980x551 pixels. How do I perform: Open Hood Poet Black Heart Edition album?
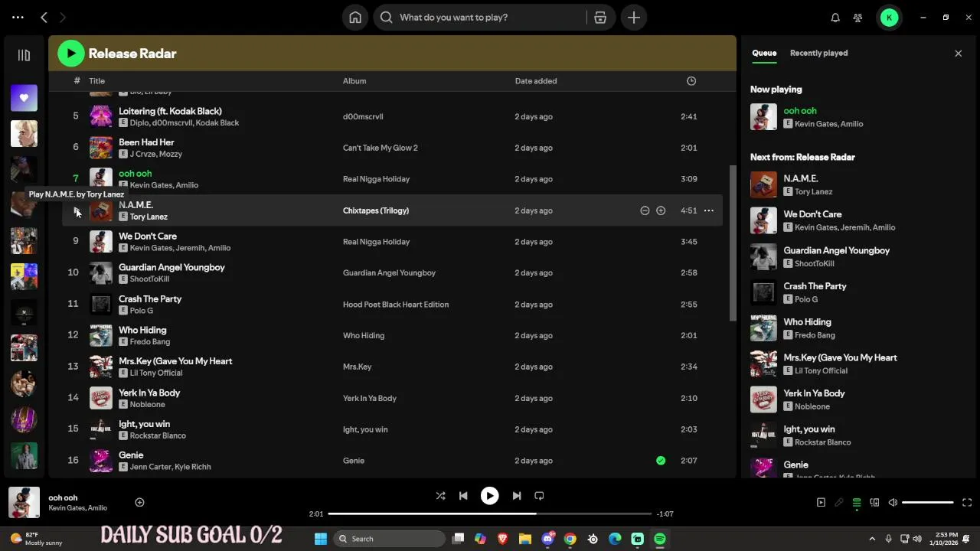(x=396, y=305)
